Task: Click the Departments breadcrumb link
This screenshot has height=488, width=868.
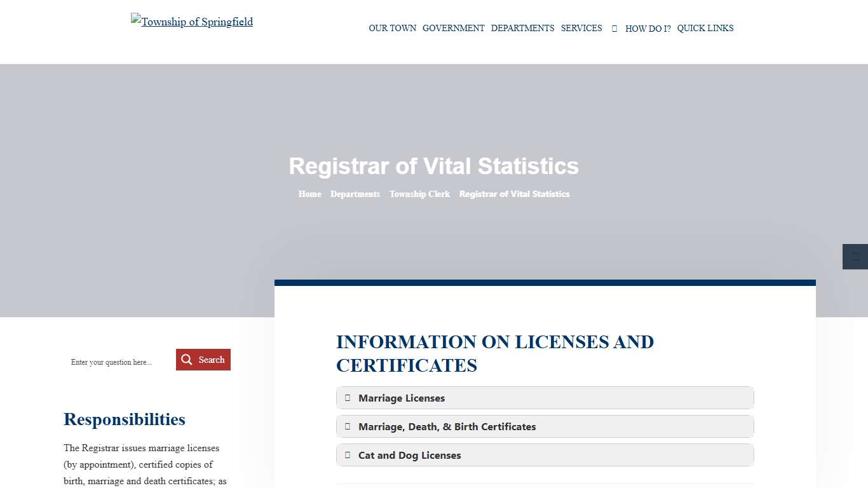Action: [355, 194]
